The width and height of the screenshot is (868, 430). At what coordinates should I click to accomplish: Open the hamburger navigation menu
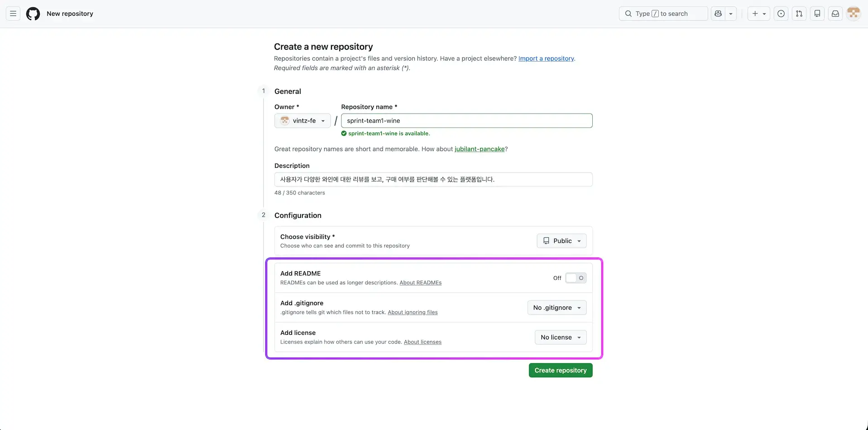pyautogui.click(x=13, y=14)
